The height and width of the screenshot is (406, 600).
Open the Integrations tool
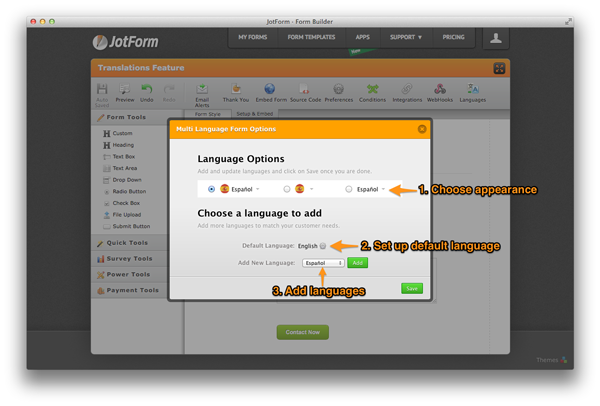pos(407,93)
